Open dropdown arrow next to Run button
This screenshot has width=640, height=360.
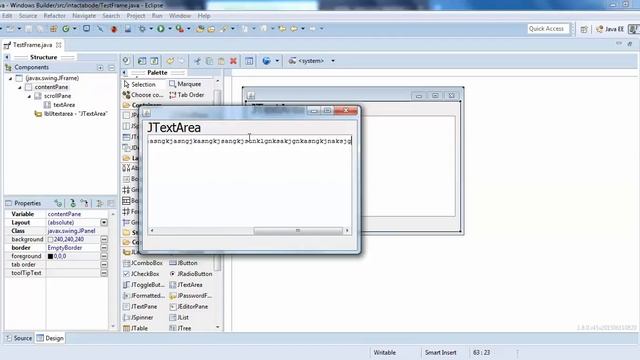(x=170, y=29)
